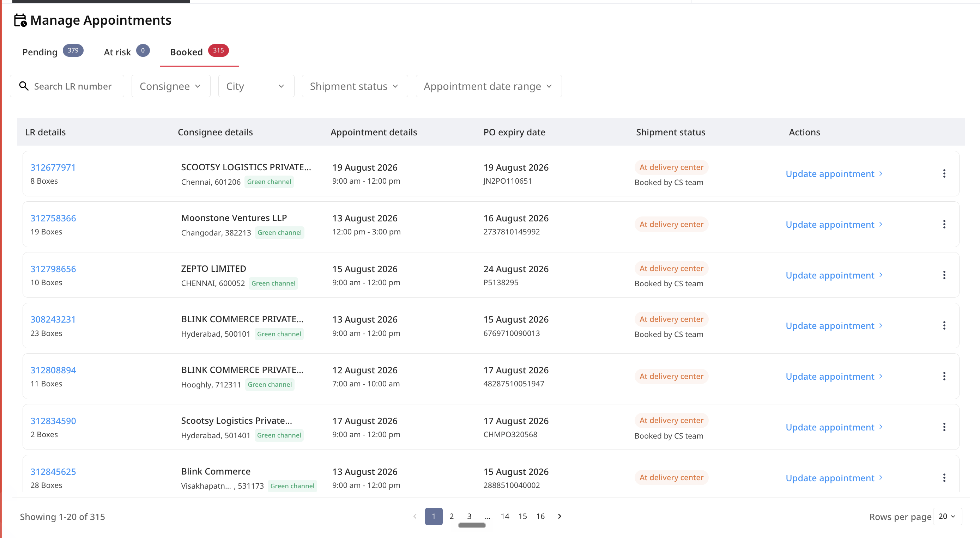Update appointment for LR 312834590
The image size is (980, 538).
tap(834, 427)
